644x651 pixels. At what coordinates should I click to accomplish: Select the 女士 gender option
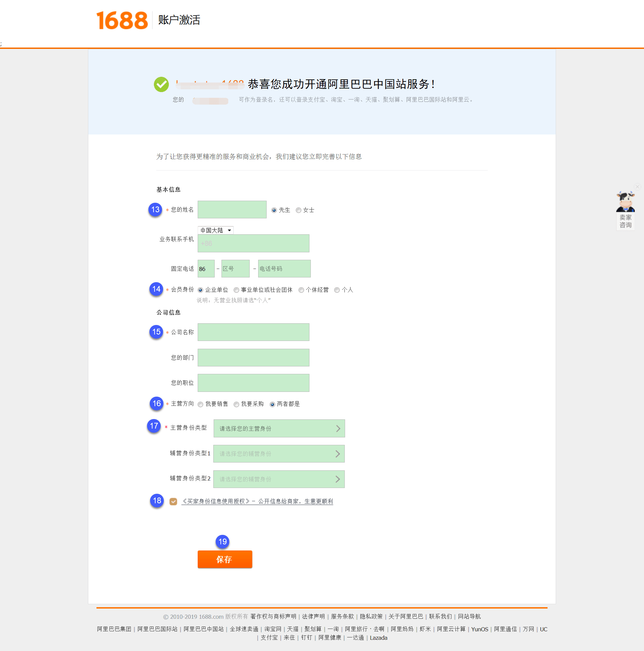299,210
